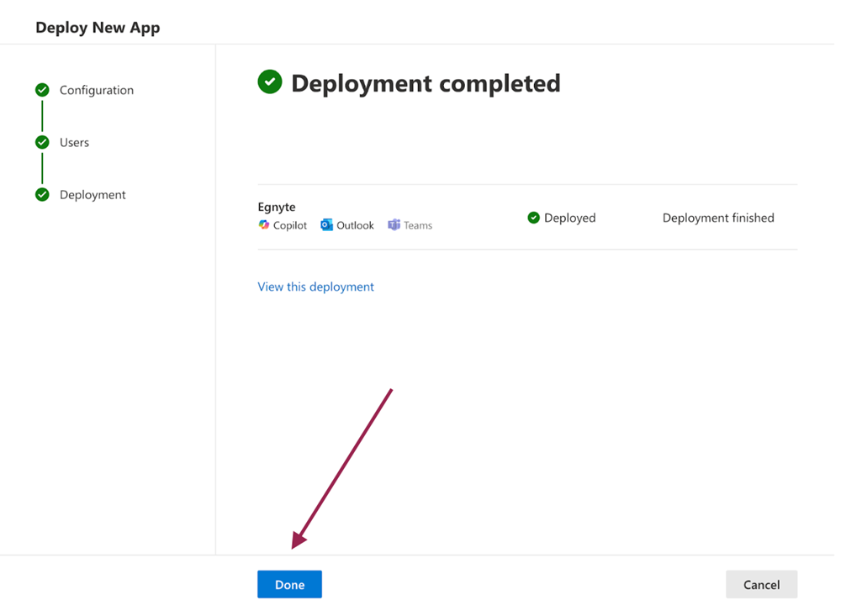Click the Deployment completed heading text
Screen dimensions: 841x616
click(x=426, y=83)
